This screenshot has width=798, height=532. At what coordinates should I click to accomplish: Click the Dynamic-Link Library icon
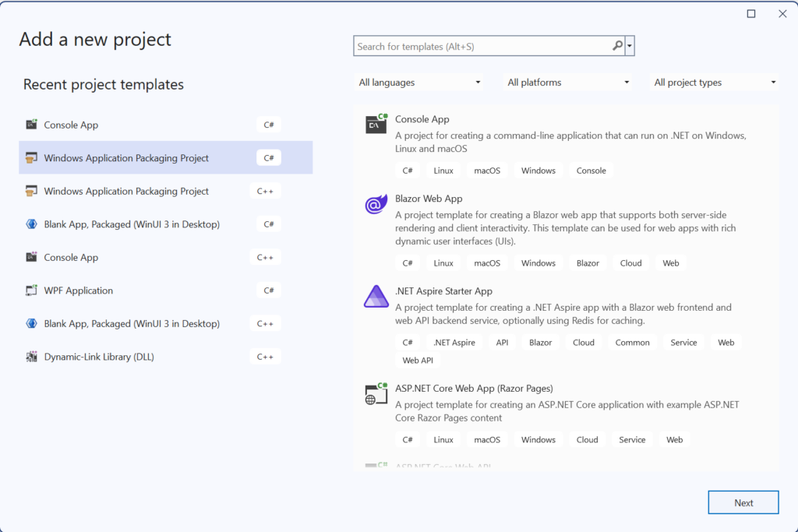coord(31,357)
